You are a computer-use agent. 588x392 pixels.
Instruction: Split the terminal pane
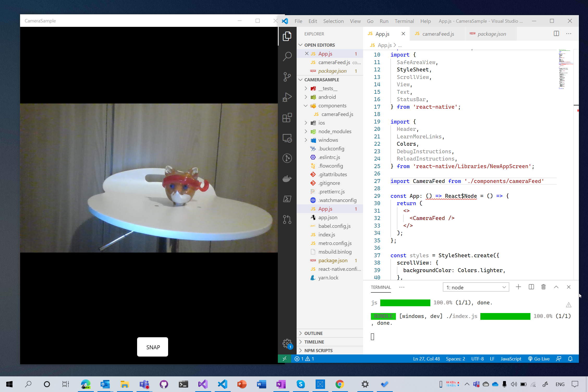[x=531, y=287]
